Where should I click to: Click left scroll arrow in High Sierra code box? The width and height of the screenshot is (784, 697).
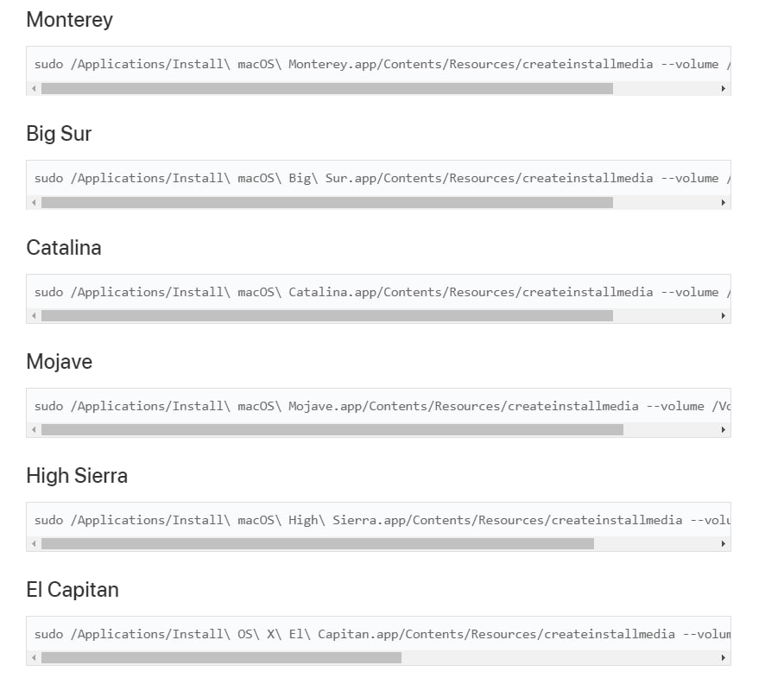pos(34,544)
